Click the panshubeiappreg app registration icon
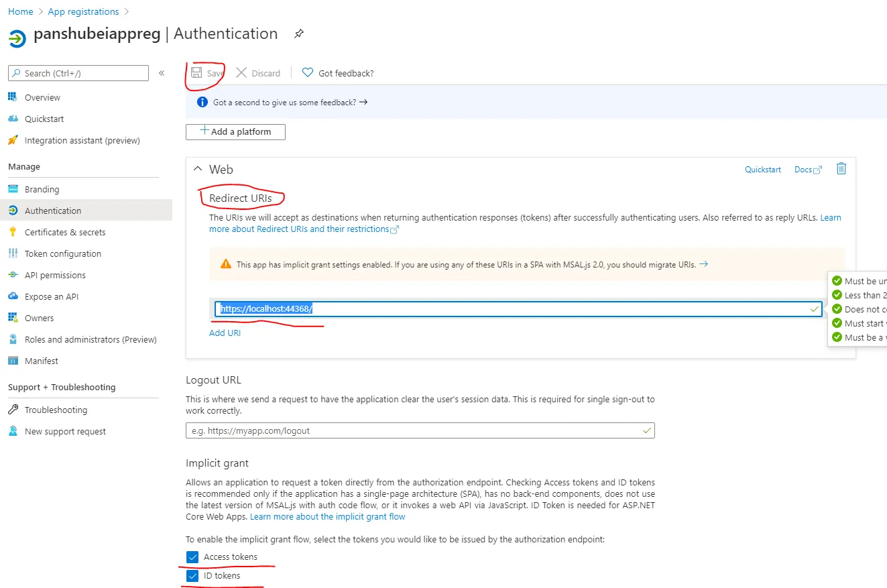Screen dimensions: 887x588 coord(17,38)
